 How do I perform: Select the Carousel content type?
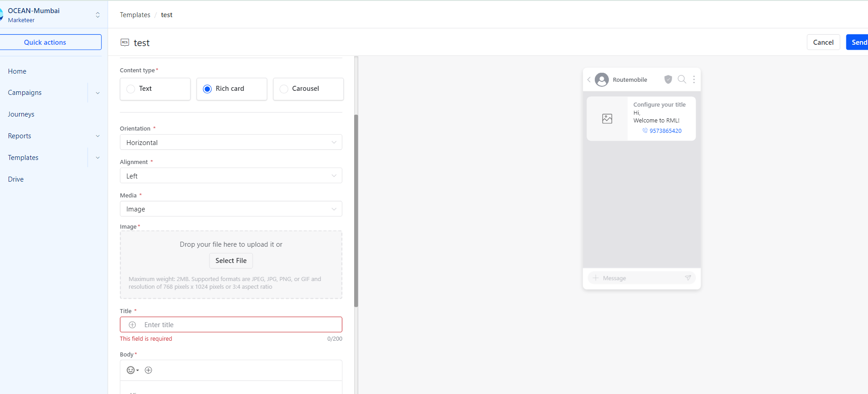click(x=308, y=89)
